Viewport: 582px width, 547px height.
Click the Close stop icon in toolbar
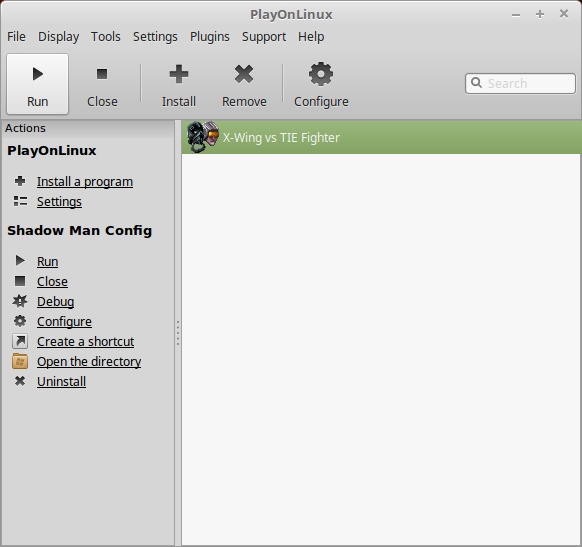click(x=102, y=74)
